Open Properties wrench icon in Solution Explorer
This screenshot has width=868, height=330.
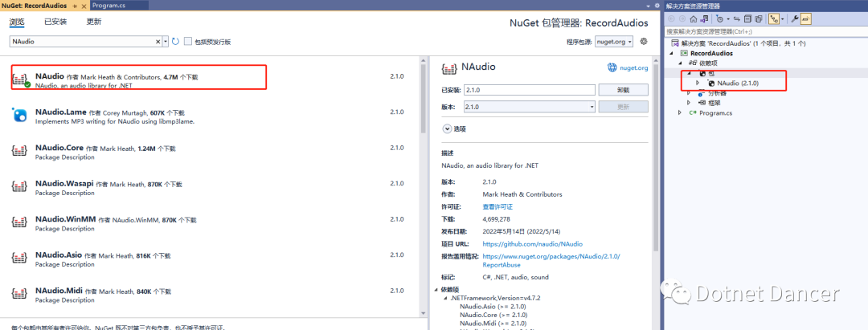coord(795,18)
